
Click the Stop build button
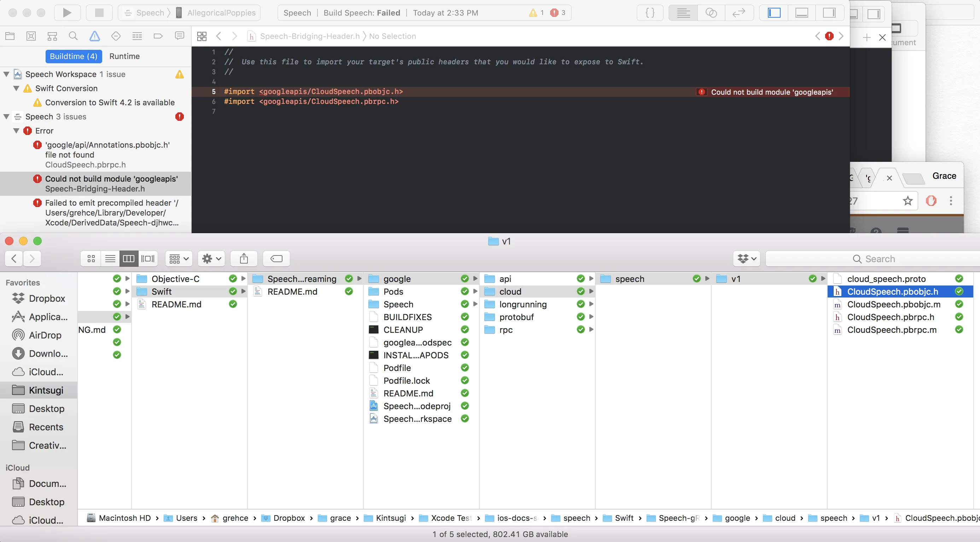(99, 12)
